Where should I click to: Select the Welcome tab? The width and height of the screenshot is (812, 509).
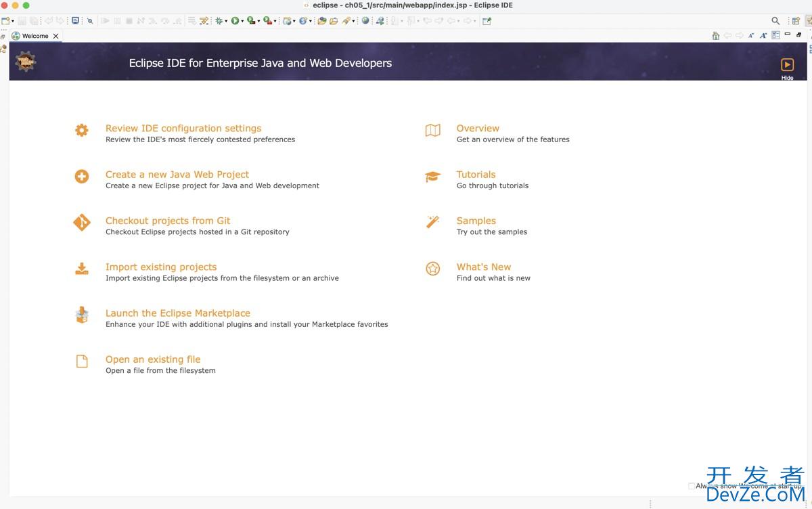35,36
